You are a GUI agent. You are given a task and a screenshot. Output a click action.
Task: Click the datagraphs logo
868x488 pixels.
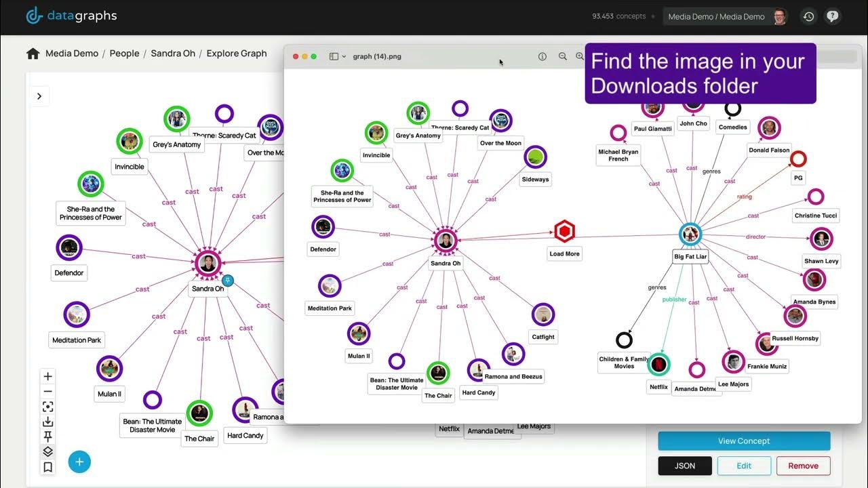pos(71,16)
